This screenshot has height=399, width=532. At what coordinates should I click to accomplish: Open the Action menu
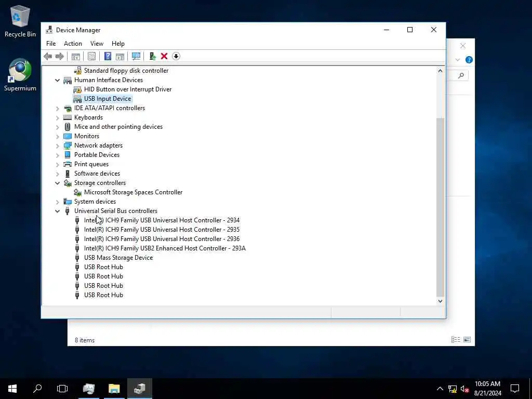tap(73, 44)
